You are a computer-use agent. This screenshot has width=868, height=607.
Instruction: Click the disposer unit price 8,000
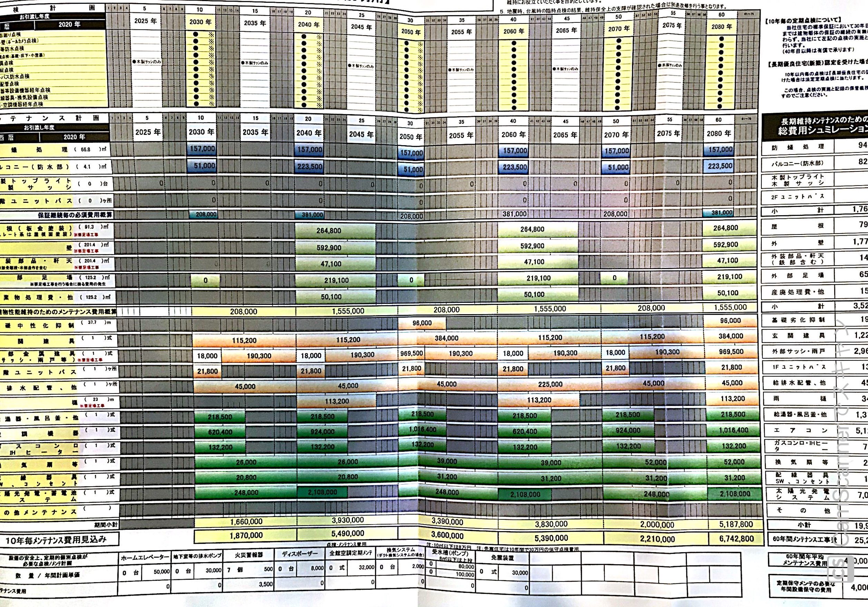click(x=317, y=568)
